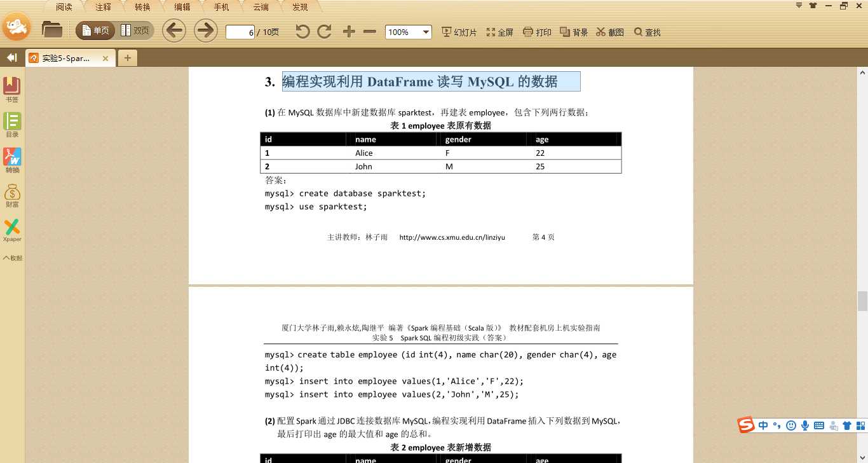This screenshot has width=868, height=463.
Task: Close the 实验5-Spar... document tab
Action: tap(105, 58)
